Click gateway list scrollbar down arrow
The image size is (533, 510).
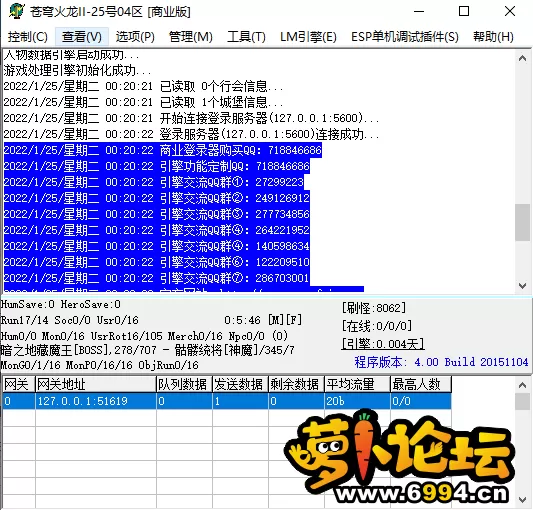(522, 500)
